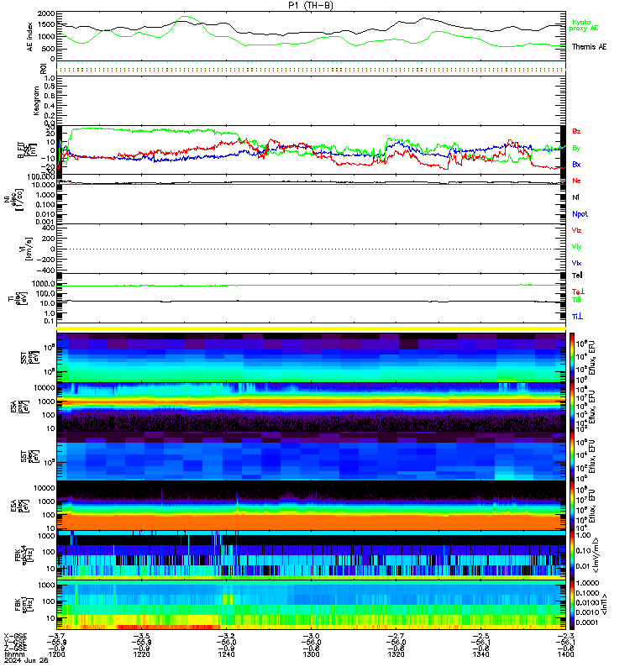Select the green Kyoto proxy AE legend label
The image size is (630, 672).
(583, 25)
